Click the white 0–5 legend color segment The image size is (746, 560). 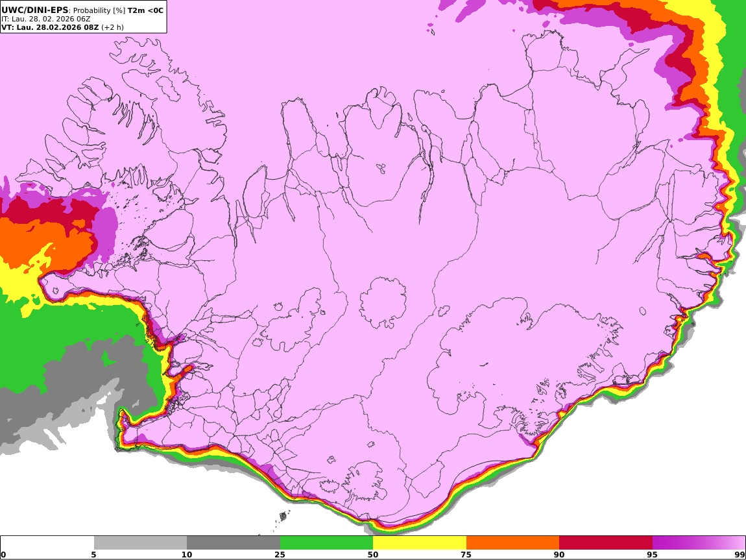tap(47, 543)
